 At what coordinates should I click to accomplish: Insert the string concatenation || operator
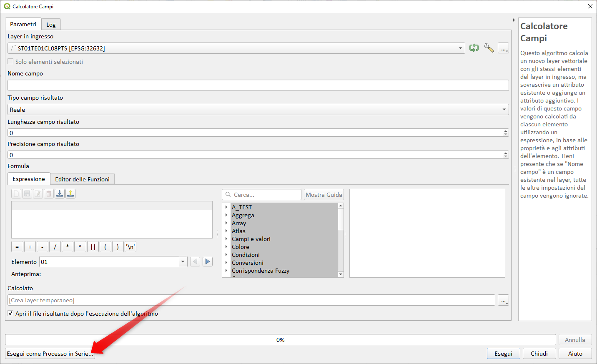93,247
